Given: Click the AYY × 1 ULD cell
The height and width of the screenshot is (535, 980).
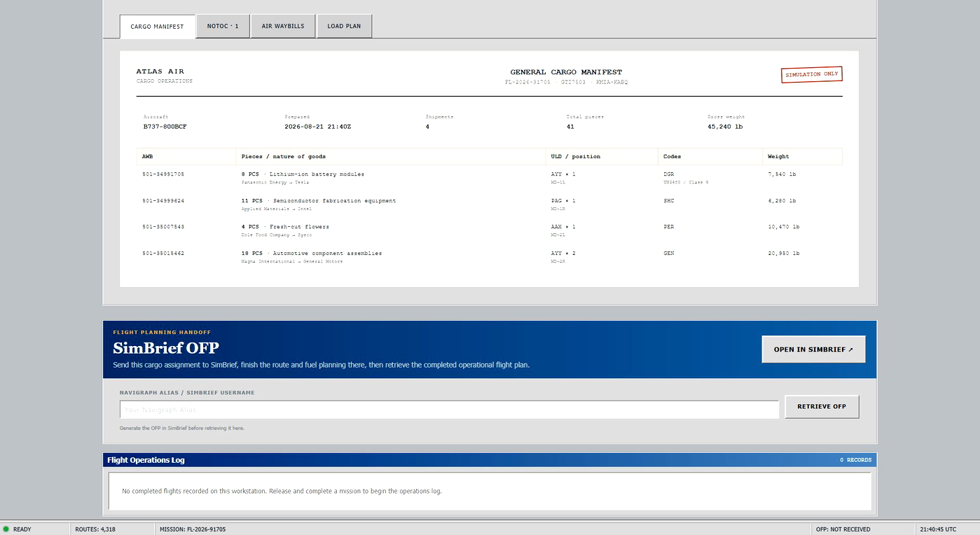Looking at the screenshot, I should [563, 174].
